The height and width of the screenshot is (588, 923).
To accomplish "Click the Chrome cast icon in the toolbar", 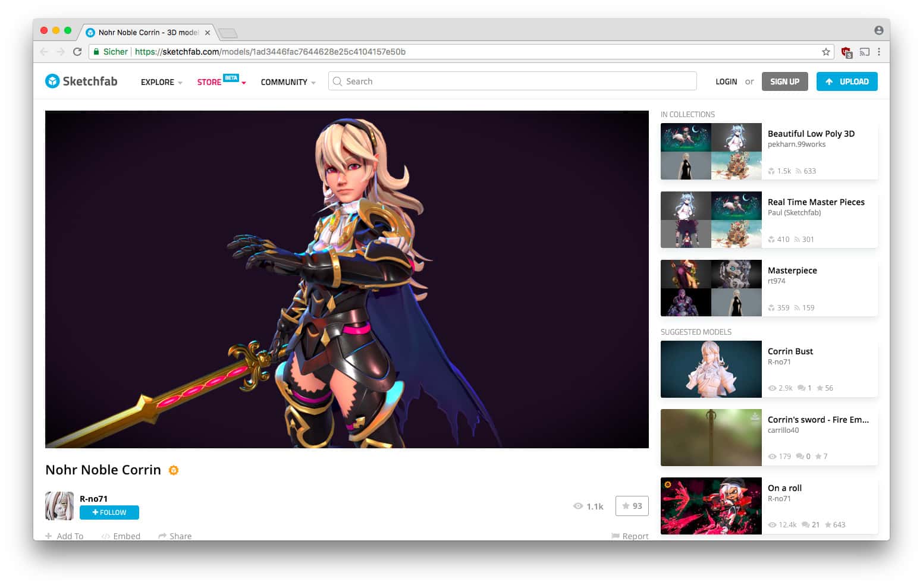I will (x=864, y=52).
